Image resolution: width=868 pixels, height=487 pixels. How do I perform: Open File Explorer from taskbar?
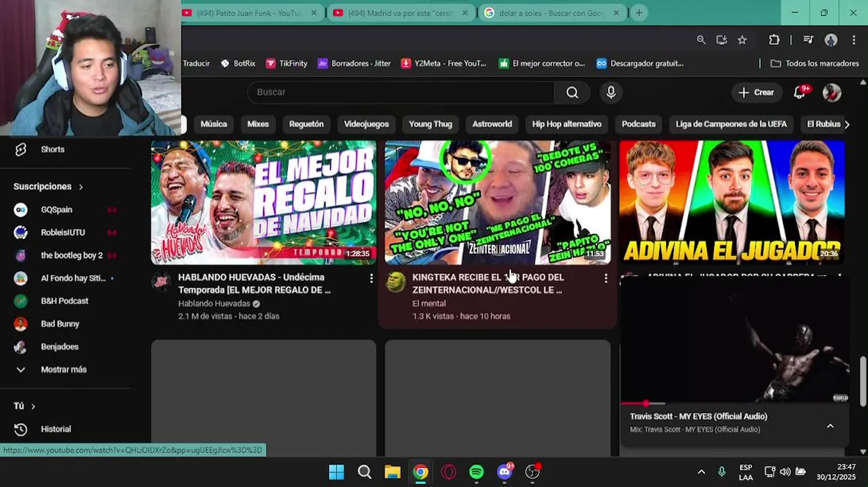point(392,471)
